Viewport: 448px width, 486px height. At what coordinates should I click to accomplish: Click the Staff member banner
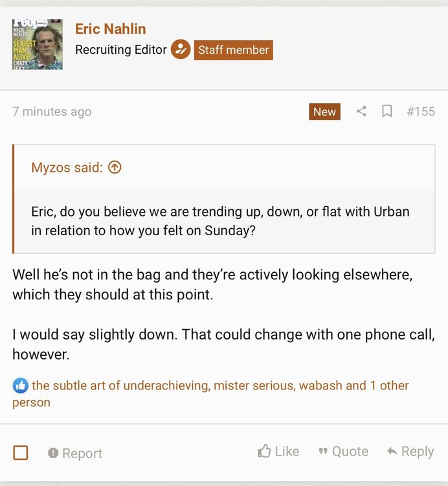point(233,50)
